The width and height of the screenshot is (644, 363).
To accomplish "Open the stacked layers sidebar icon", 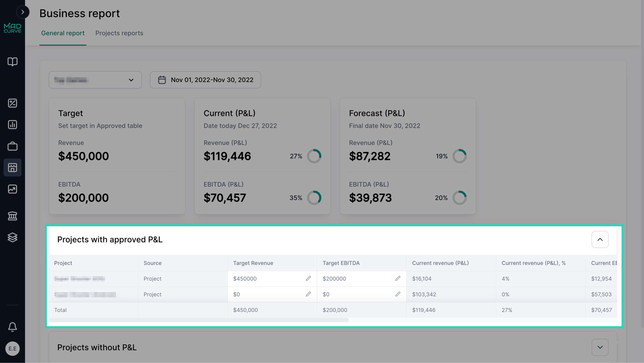I will pos(12,237).
